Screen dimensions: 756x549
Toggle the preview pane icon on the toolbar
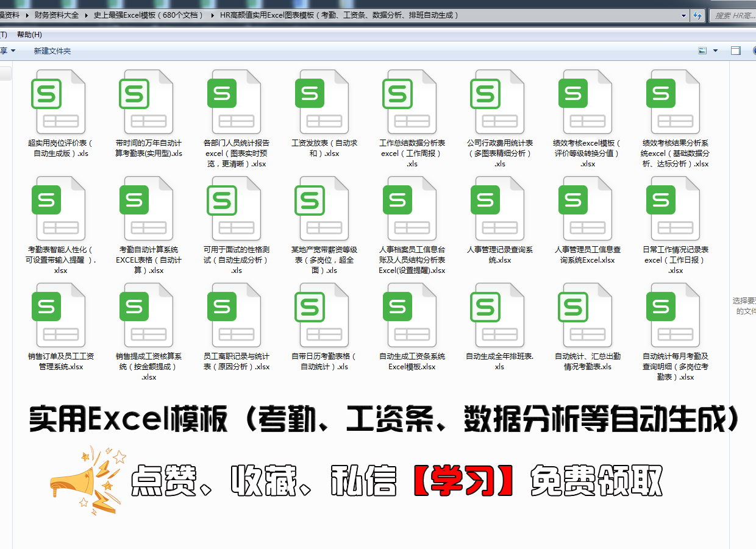(736, 51)
